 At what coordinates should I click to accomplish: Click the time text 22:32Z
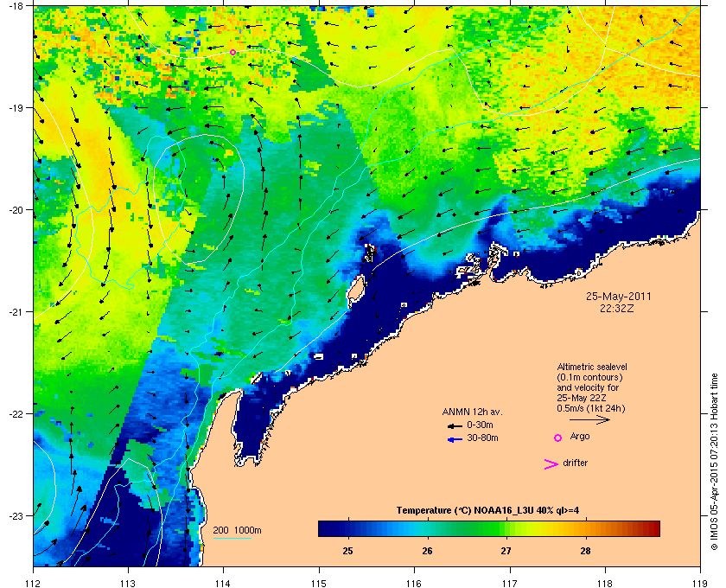[617, 308]
